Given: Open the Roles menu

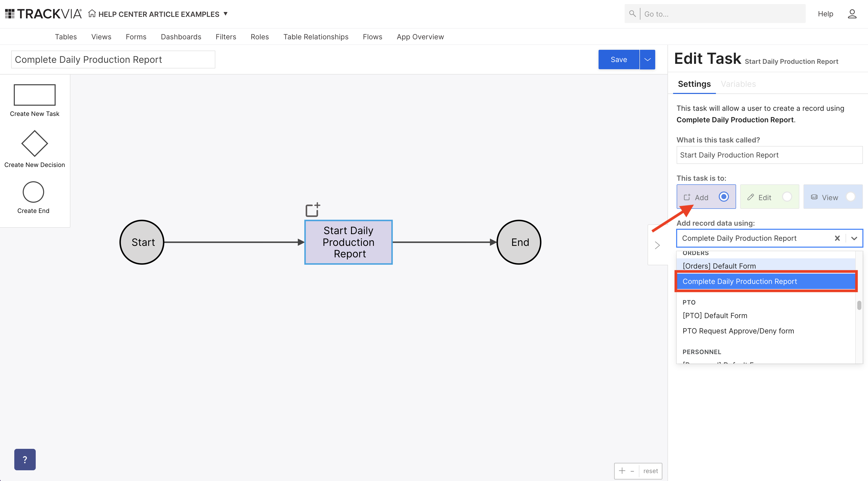Looking at the screenshot, I should click(x=259, y=37).
